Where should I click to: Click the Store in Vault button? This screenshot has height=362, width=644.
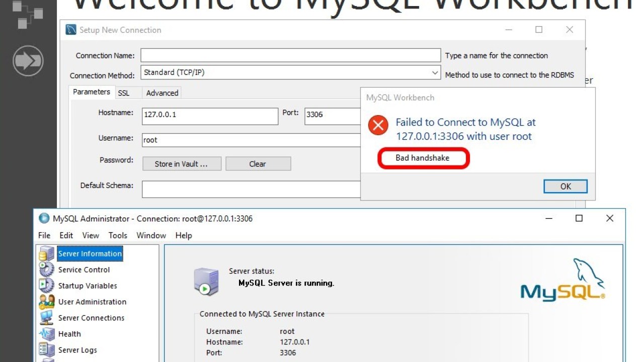pos(181,164)
